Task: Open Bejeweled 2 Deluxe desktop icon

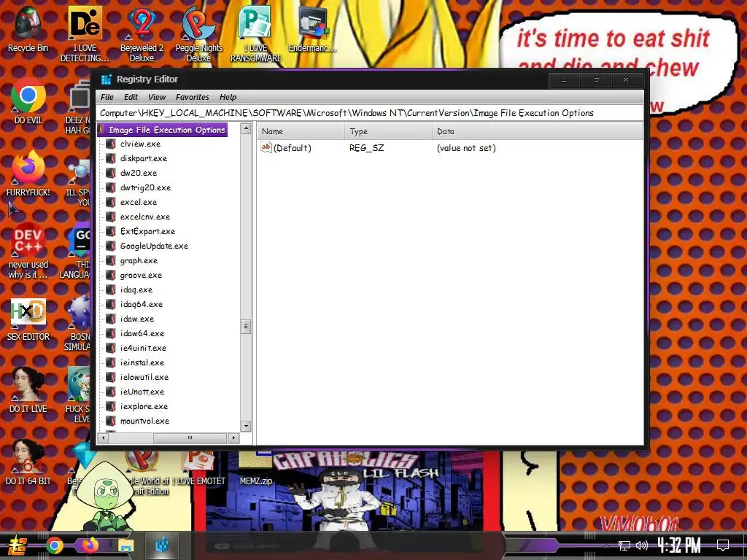Action: click(142, 34)
